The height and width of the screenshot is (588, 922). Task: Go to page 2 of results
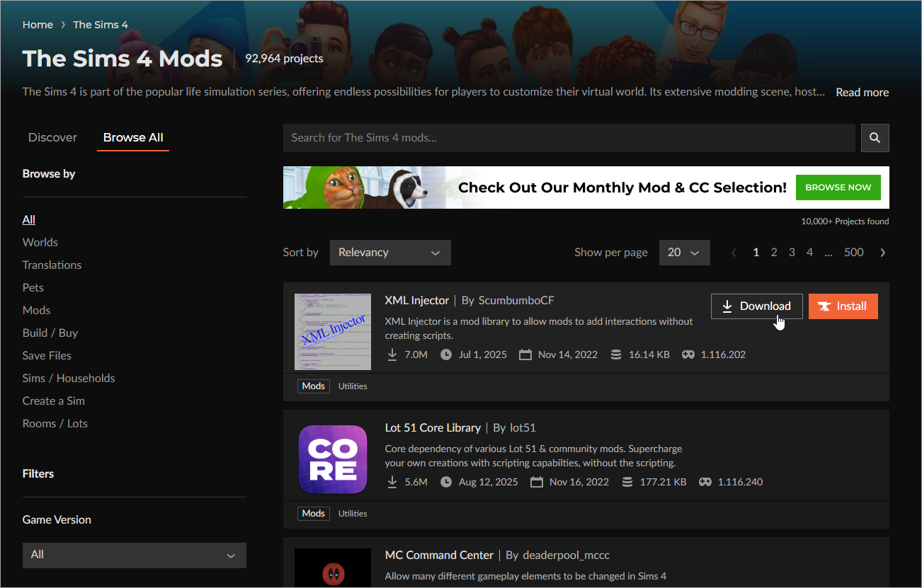pyautogui.click(x=774, y=253)
